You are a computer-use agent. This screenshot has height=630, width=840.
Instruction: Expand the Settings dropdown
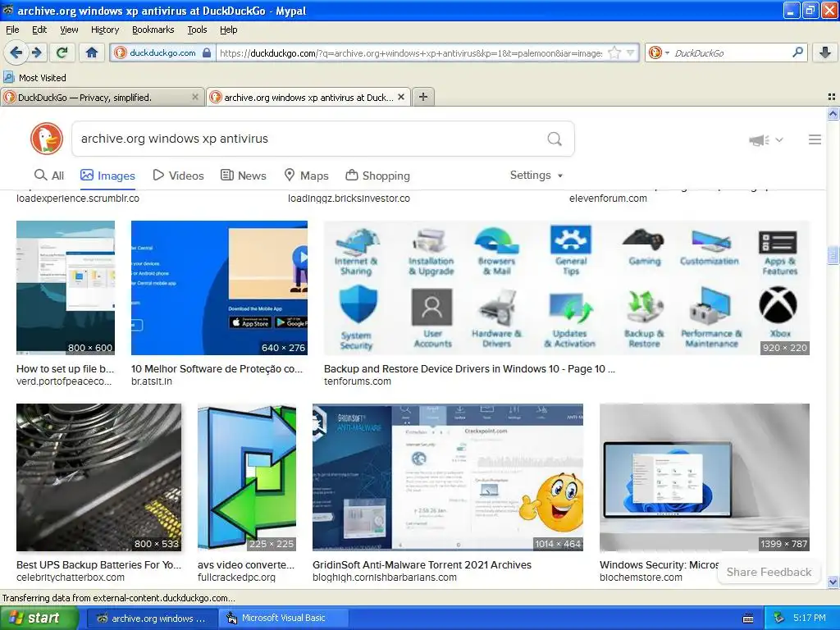pos(536,176)
